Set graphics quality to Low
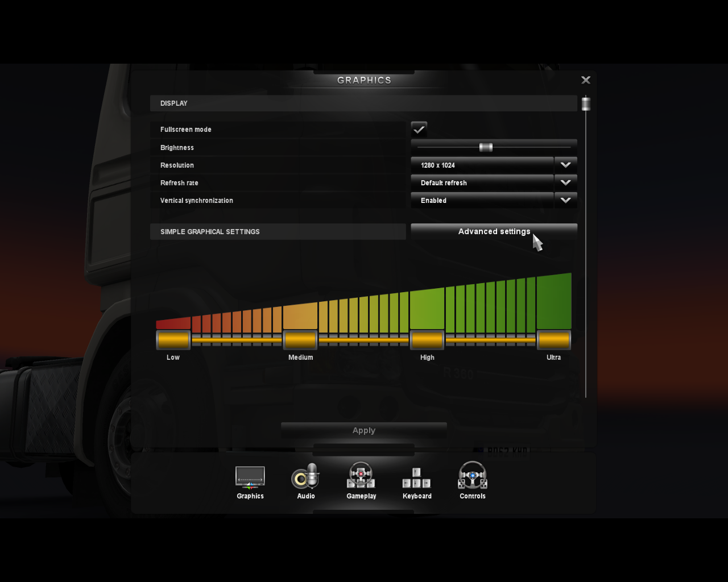Viewport: 728px width, 582px height. coord(173,340)
